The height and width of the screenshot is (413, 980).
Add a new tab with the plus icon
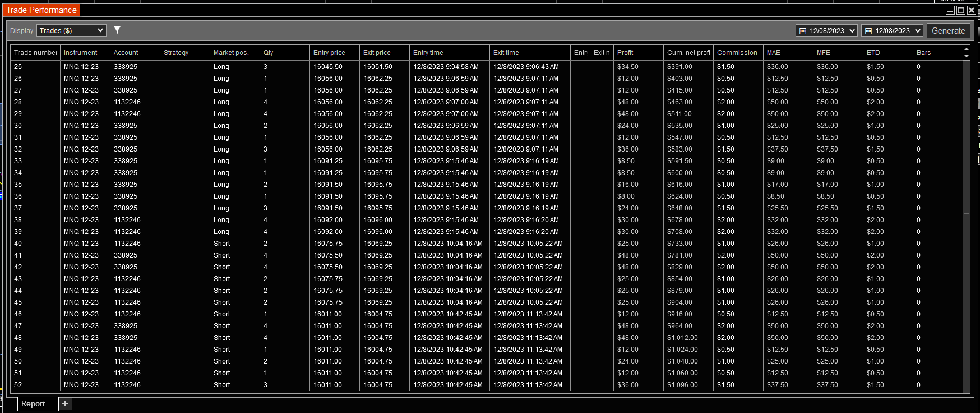point(65,403)
